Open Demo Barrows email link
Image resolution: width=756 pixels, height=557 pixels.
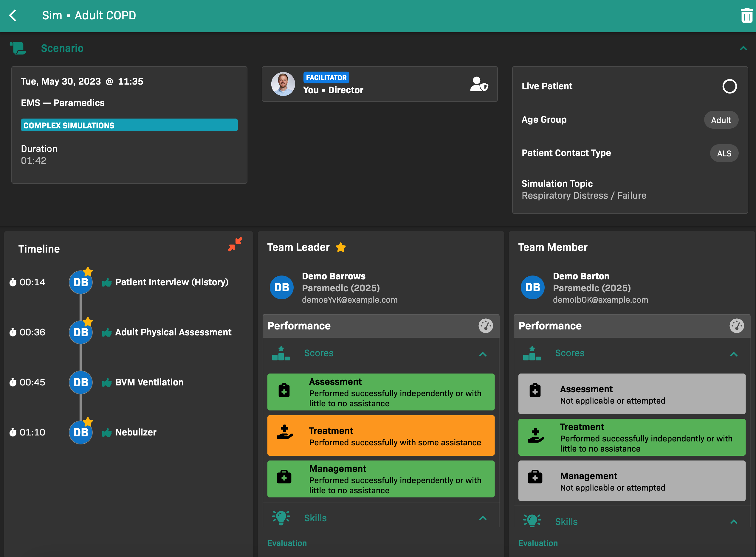point(349,300)
